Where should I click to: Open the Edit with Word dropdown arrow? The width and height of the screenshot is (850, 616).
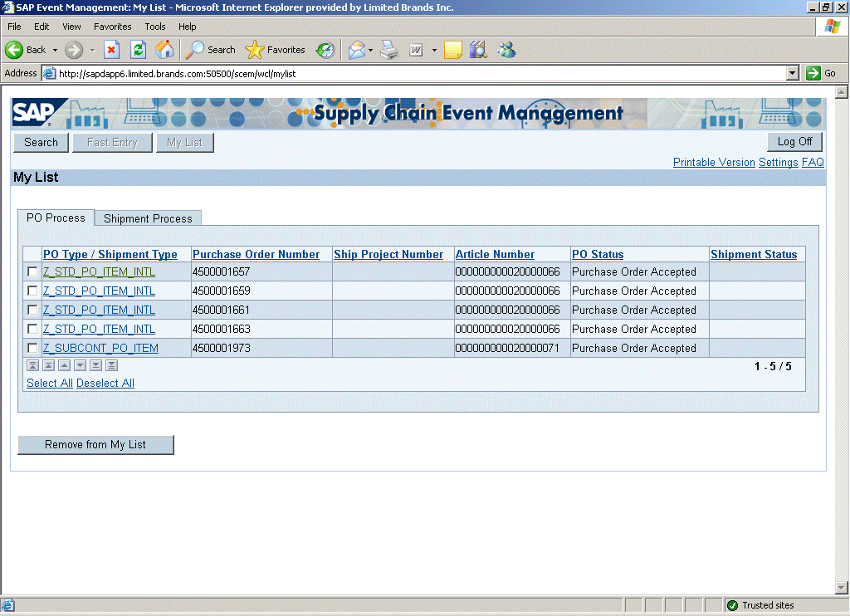(x=434, y=50)
